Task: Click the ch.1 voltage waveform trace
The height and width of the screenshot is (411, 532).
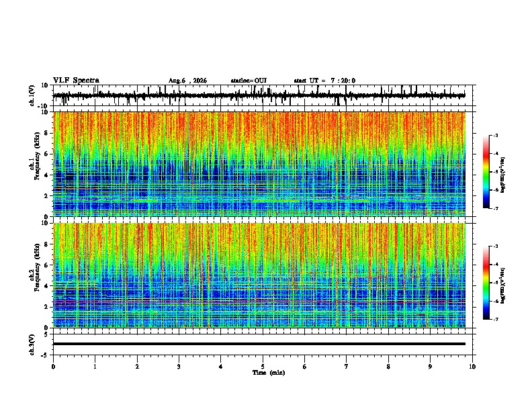Action: pyautogui.click(x=259, y=95)
